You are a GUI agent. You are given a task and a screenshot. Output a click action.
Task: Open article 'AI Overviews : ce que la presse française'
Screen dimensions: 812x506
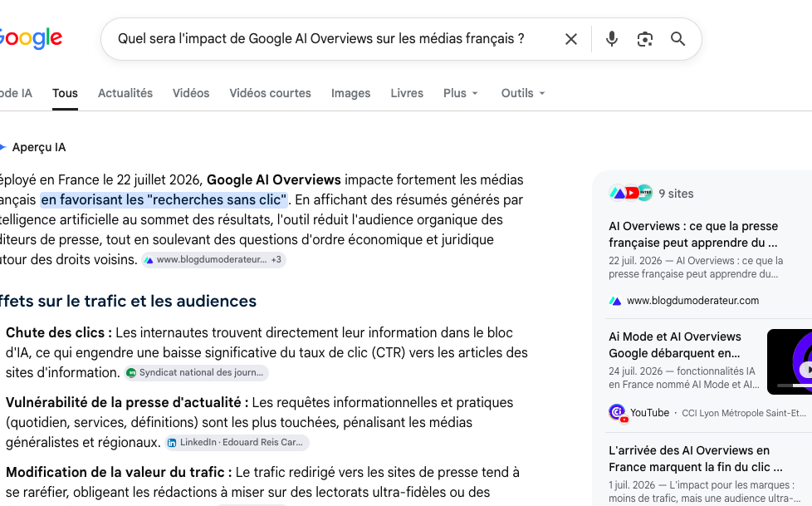point(693,234)
